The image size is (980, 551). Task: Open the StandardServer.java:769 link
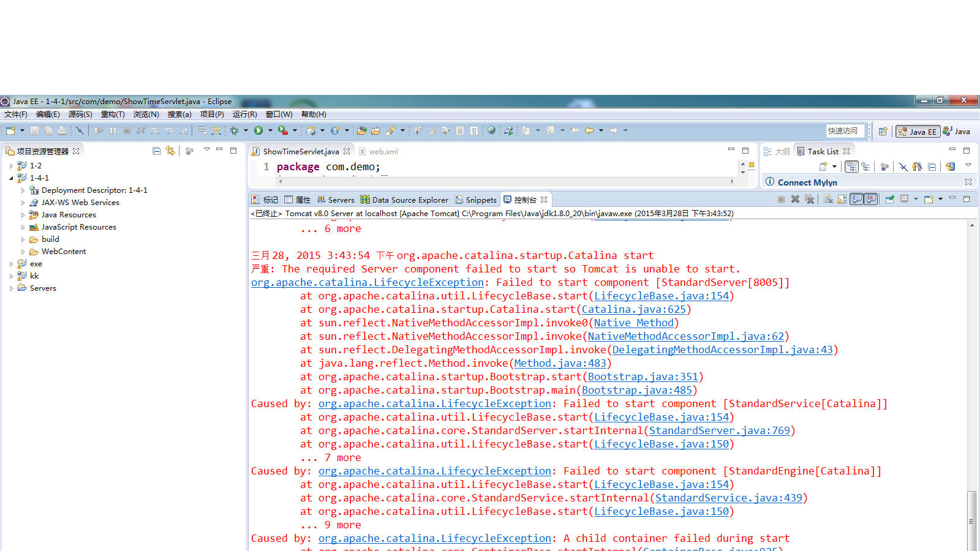click(720, 430)
